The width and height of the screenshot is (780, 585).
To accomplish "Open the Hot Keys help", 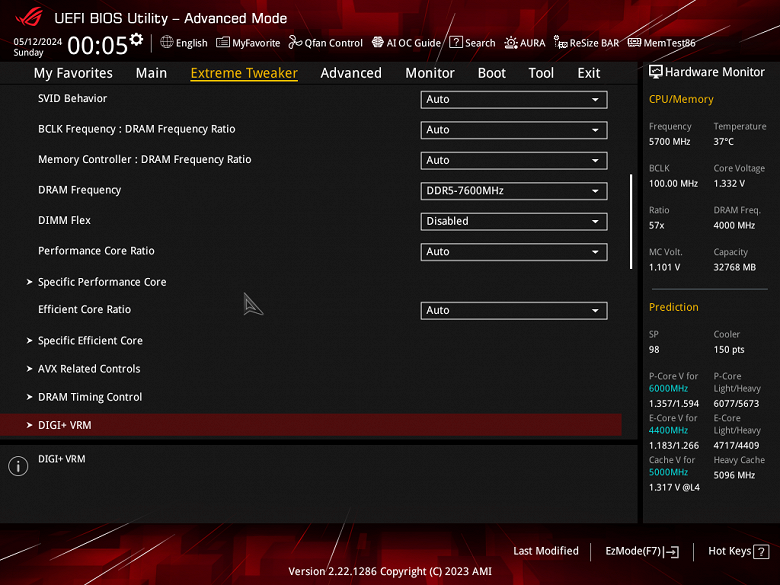I will [x=738, y=551].
